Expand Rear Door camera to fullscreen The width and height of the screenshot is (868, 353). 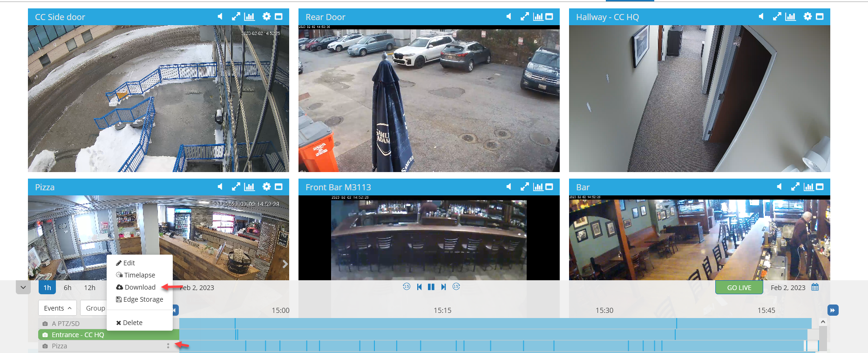tap(525, 17)
